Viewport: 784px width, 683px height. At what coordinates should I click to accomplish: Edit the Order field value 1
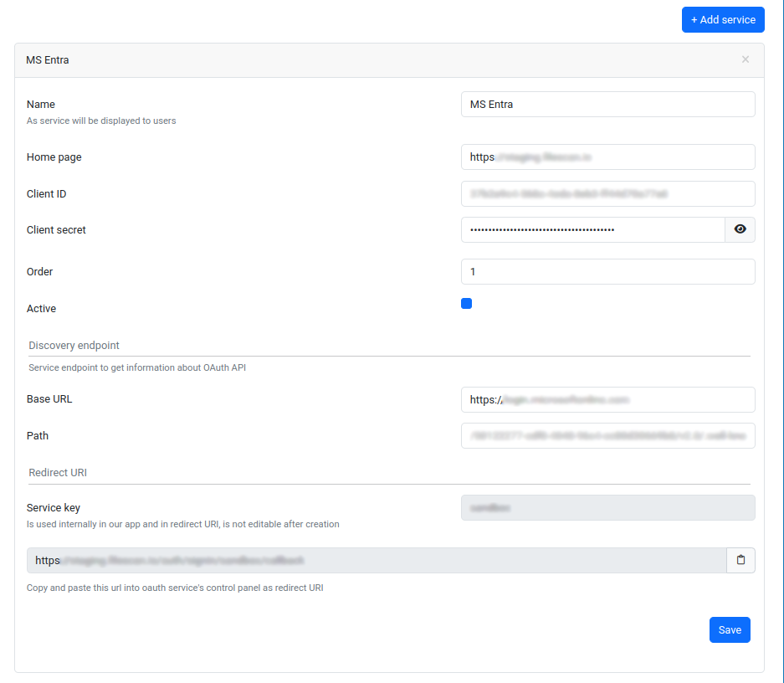point(608,271)
